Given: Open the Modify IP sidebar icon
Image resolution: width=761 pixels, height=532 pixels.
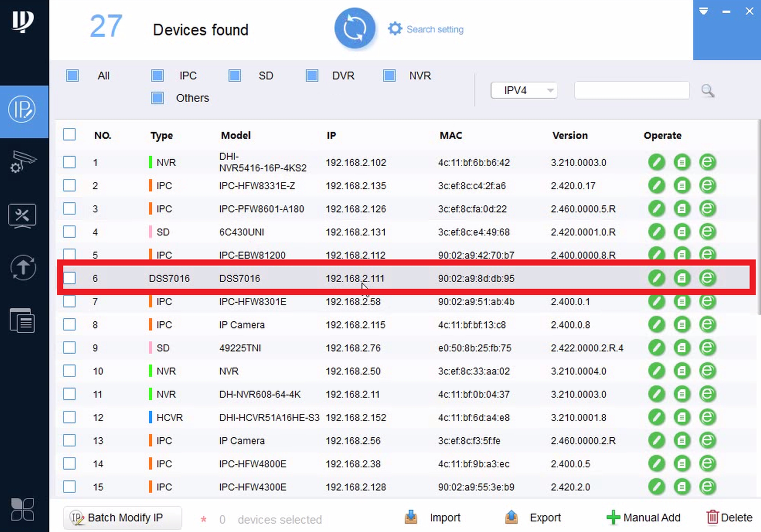Looking at the screenshot, I should pyautogui.click(x=22, y=110).
